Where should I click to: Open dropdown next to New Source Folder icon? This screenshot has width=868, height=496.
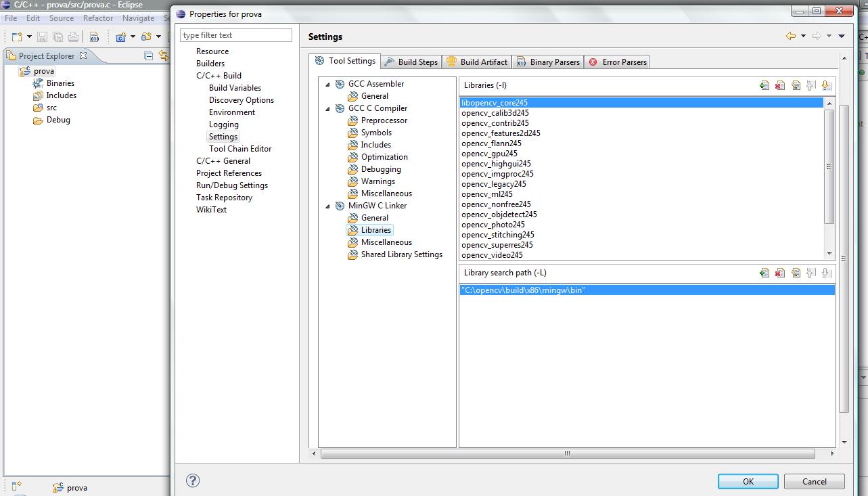158,37
